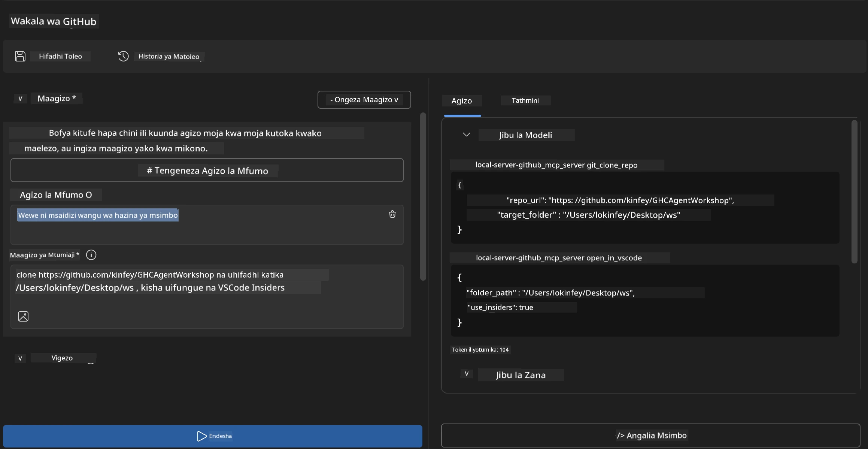The height and width of the screenshot is (449, 868).
Task: Click the Jibu la Modeli heading
Action: point(526,135)
